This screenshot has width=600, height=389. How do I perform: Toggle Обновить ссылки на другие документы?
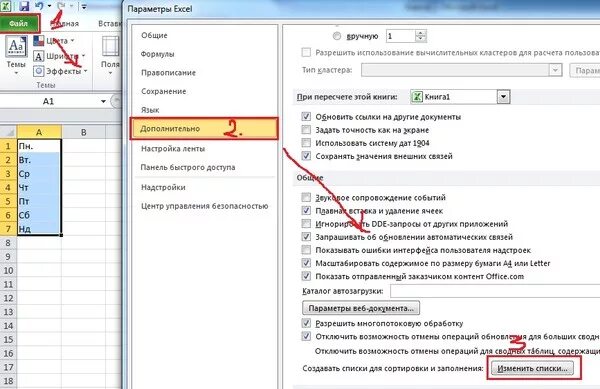(306, 117)
